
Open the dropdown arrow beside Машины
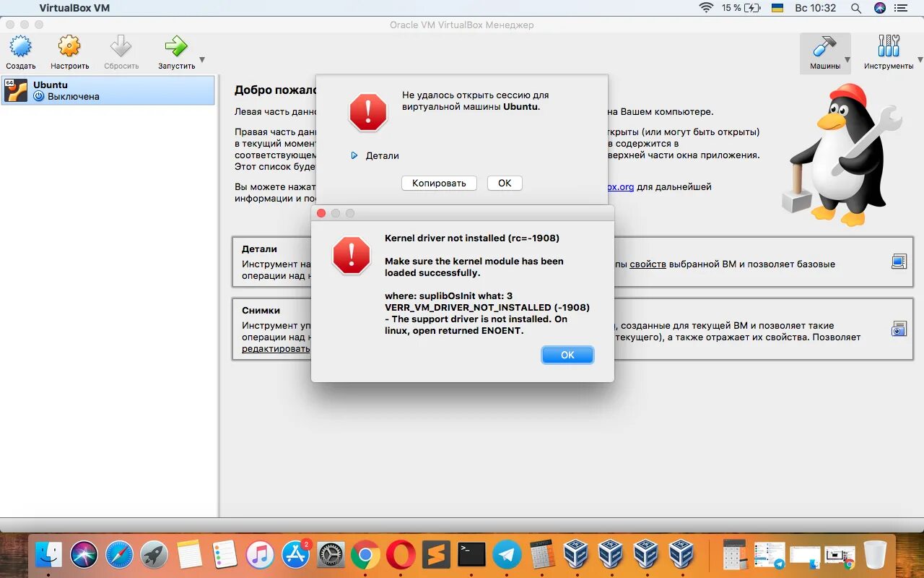(847, 60)
